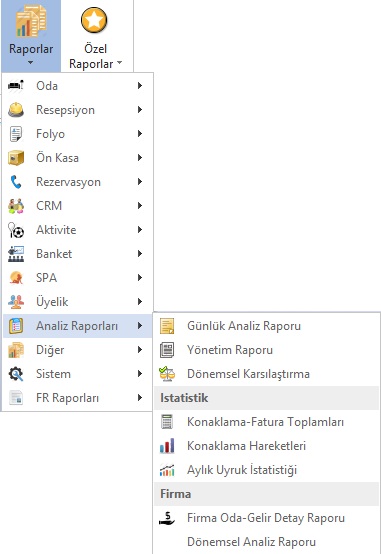Viewport: 381px width, 554px height.
Task: Click the CRM people icon
Action: (16, 206)
